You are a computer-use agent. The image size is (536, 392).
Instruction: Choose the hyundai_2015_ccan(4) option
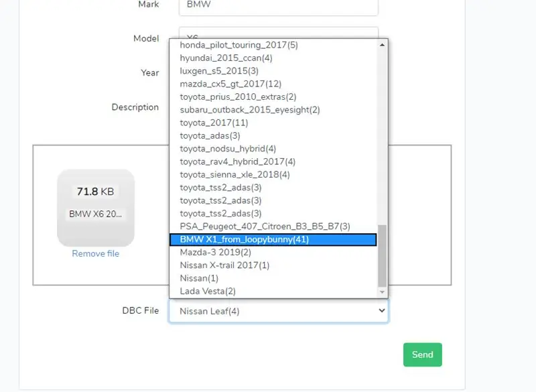[273, 58]
